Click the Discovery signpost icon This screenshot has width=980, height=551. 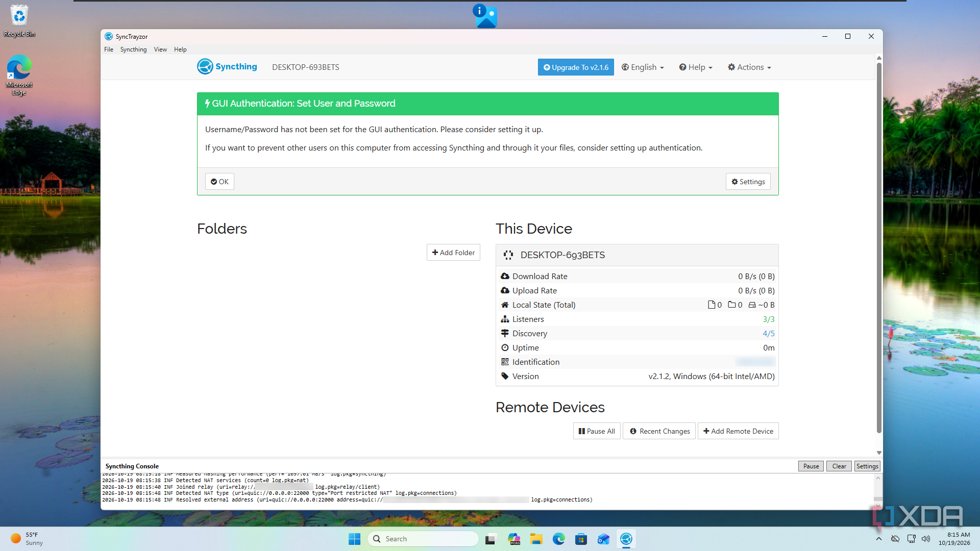(505, 333)
